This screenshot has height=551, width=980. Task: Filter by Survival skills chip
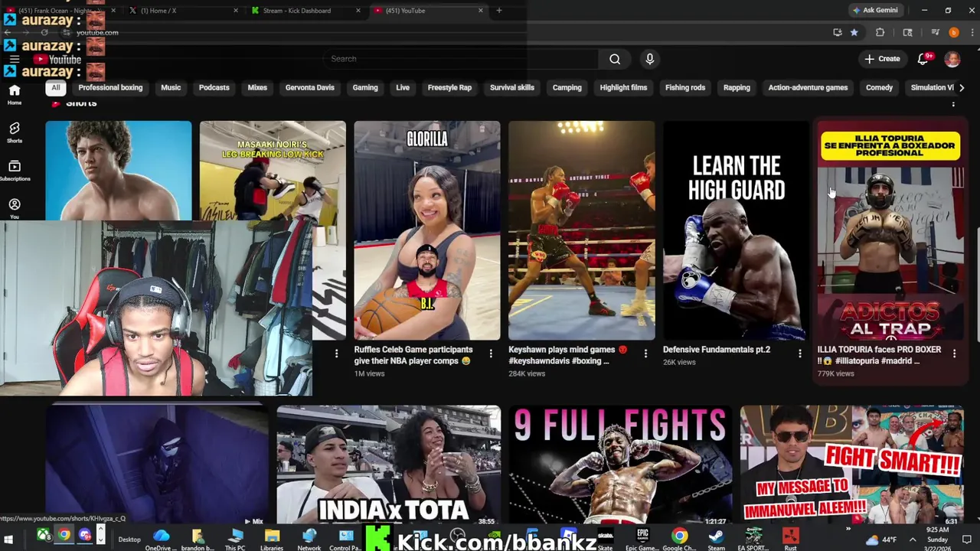[x=512, y=87]
